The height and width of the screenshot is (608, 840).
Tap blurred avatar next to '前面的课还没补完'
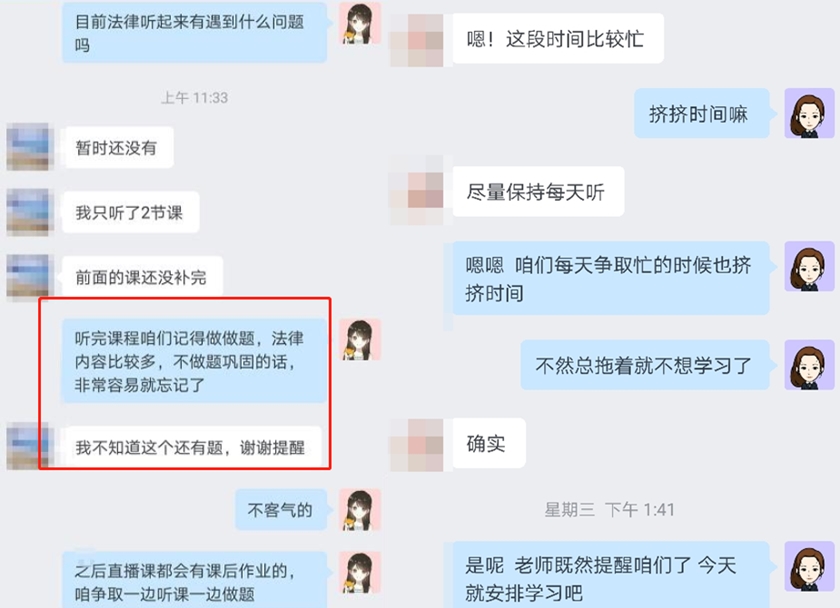pos(30,277)
